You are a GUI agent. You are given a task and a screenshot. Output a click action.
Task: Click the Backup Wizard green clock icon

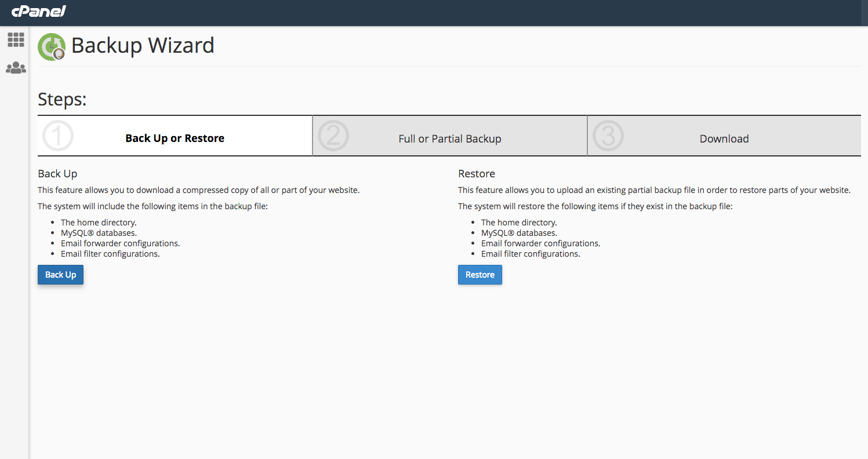coord(52,47)
